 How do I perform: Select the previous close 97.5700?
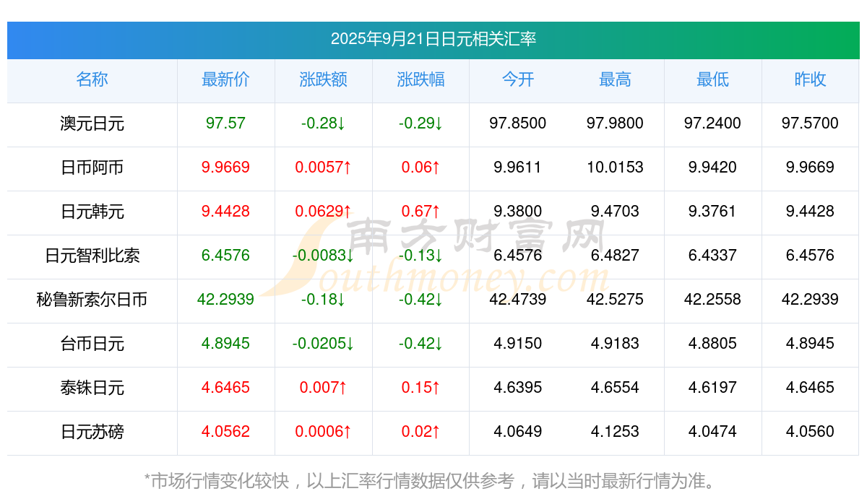click(811, 123)
